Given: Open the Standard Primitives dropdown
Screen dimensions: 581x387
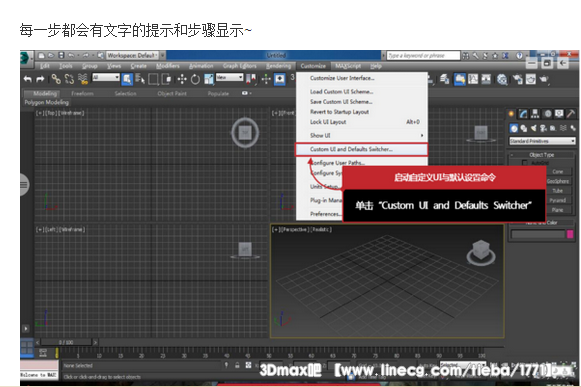Looking at the screenshot, I should click(x=542, y=141).
